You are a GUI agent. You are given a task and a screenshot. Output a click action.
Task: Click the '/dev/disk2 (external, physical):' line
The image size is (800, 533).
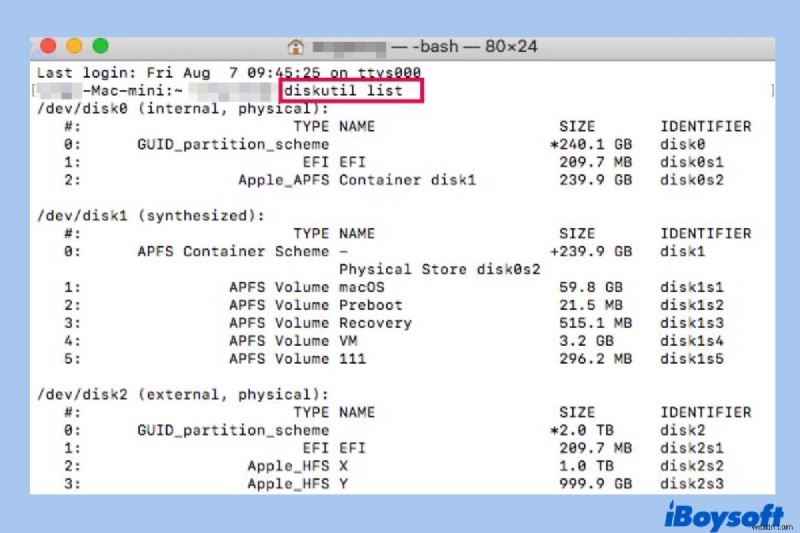183,394
